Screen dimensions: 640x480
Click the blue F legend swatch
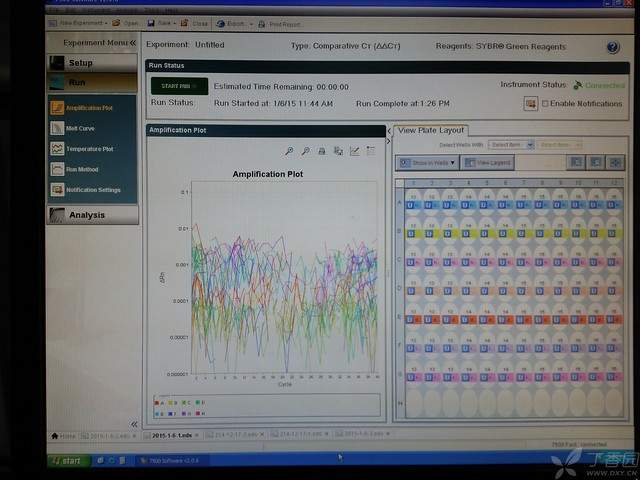tap(171, 414)
